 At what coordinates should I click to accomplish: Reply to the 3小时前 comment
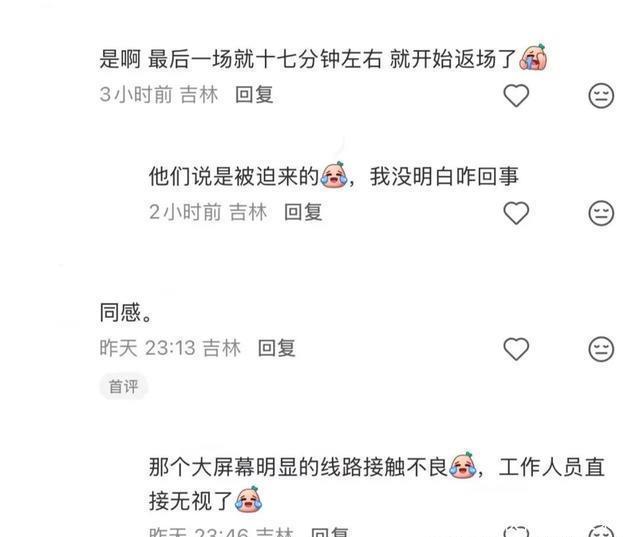point(254,95)
